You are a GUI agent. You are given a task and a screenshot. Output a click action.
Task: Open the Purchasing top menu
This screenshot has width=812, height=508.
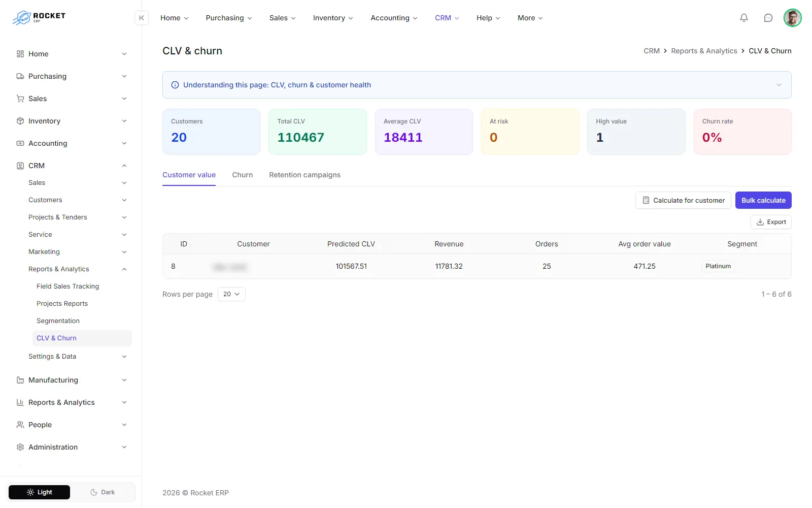229,18
